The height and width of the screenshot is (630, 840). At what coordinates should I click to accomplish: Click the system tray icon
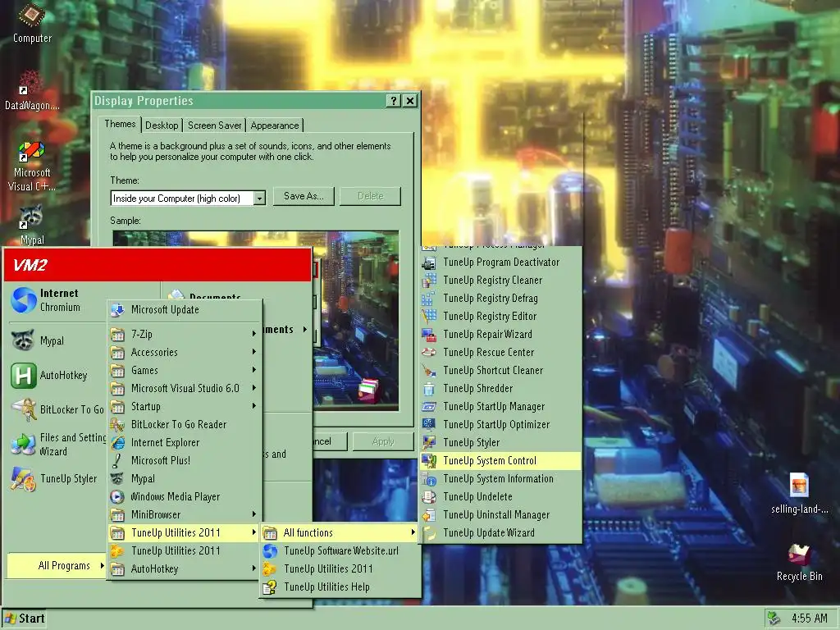[774, 619]
